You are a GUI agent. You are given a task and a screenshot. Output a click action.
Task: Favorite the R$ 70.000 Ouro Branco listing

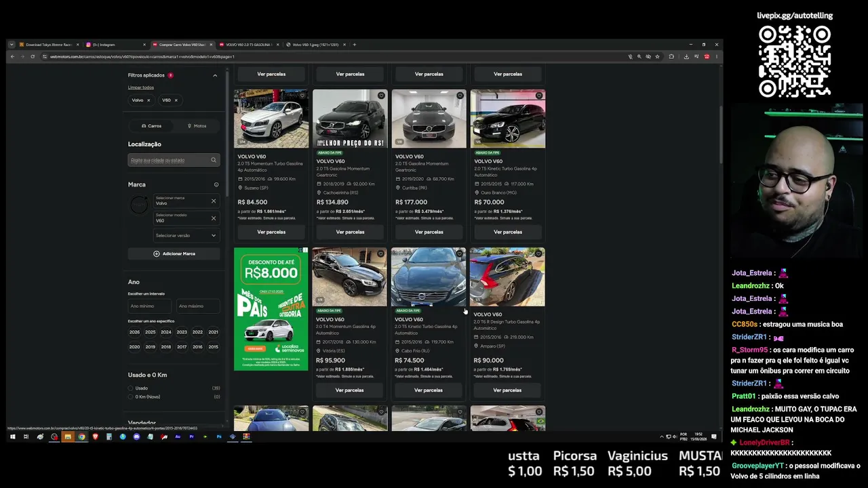click(539, 96)
